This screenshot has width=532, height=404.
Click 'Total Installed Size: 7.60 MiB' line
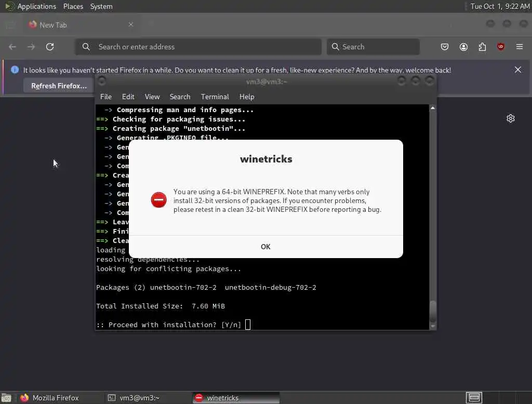[x=161, y=306]
